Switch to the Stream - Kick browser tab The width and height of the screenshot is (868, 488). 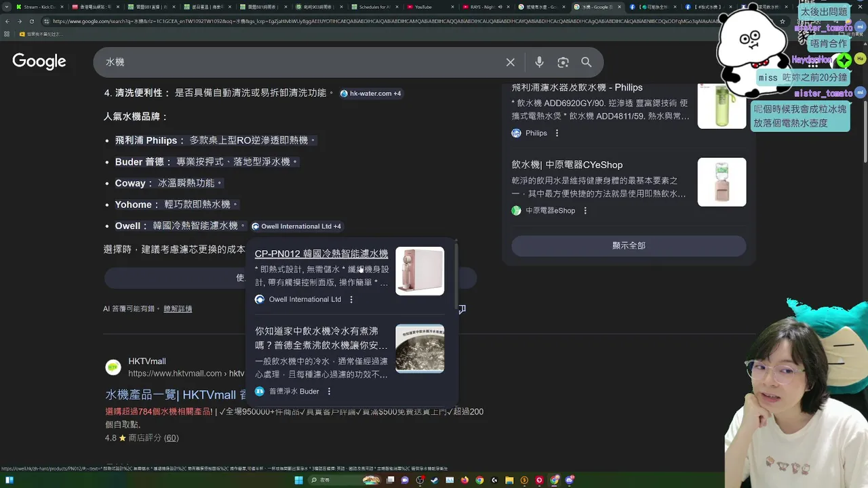tap(39, 7)
